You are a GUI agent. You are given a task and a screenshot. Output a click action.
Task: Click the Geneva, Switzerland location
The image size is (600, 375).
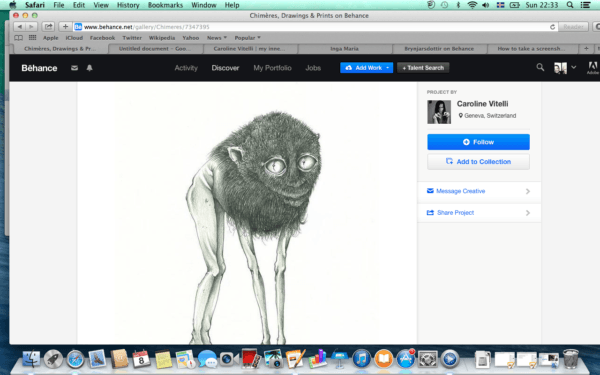point(487,116)
